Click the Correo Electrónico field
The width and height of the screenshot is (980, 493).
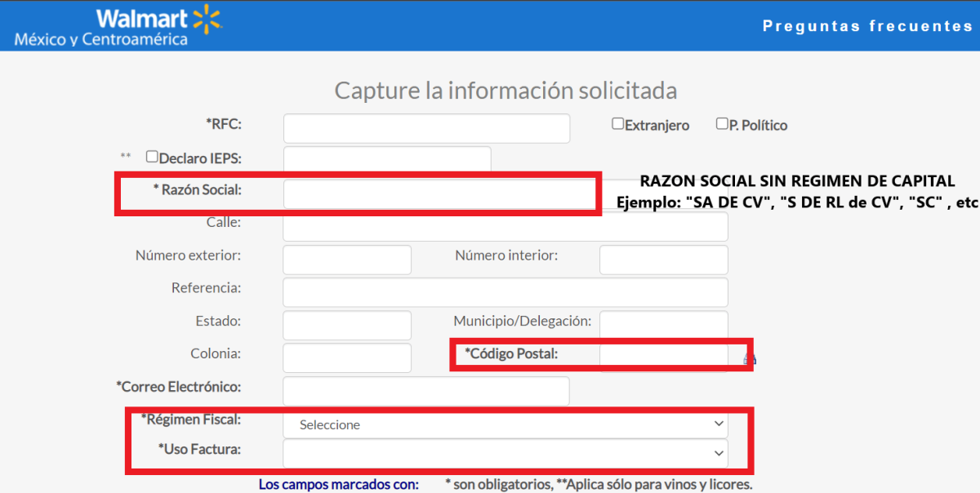(x=426, y=391)
